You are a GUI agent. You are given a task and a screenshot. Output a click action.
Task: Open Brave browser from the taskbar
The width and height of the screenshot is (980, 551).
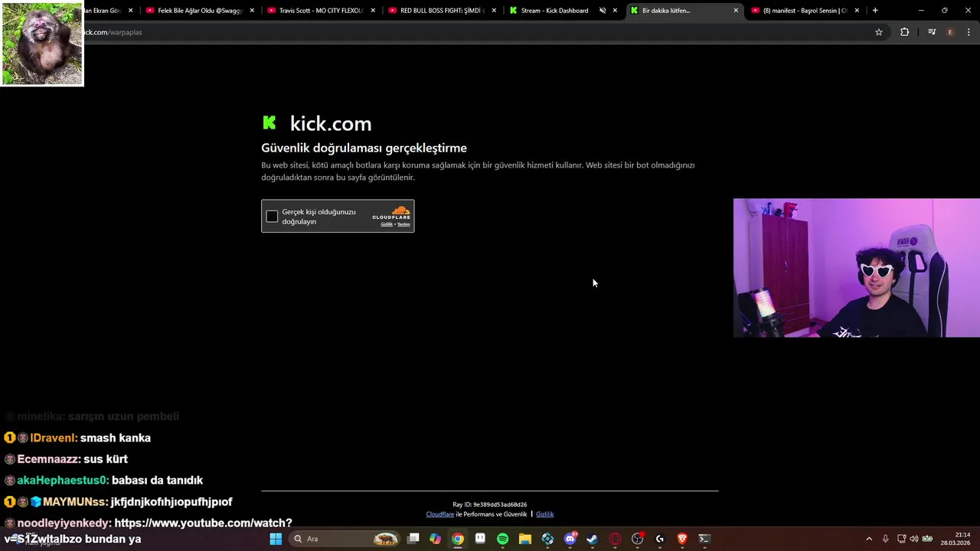[682, 539]
